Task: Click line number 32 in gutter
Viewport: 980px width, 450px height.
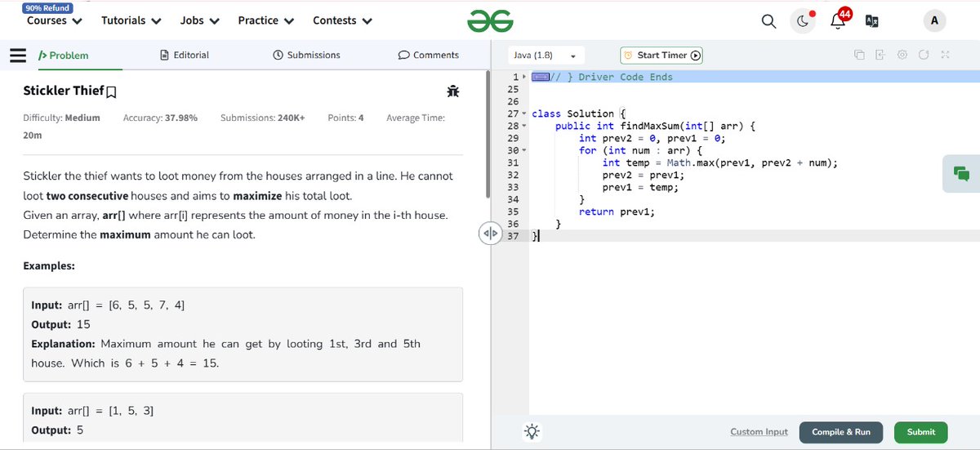Action: pos(513,176)
